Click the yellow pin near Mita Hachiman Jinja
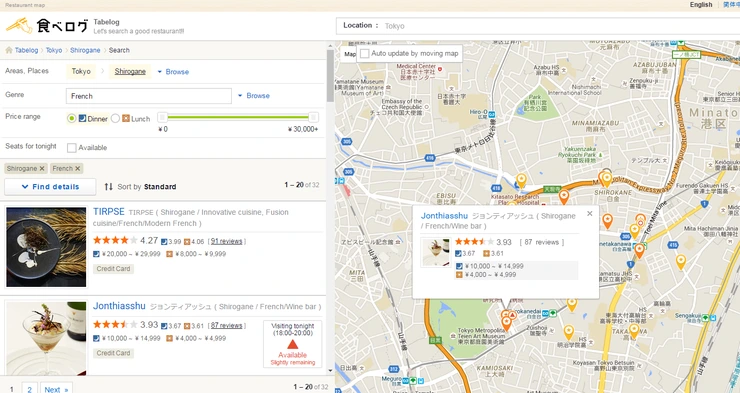 point(681,261)
